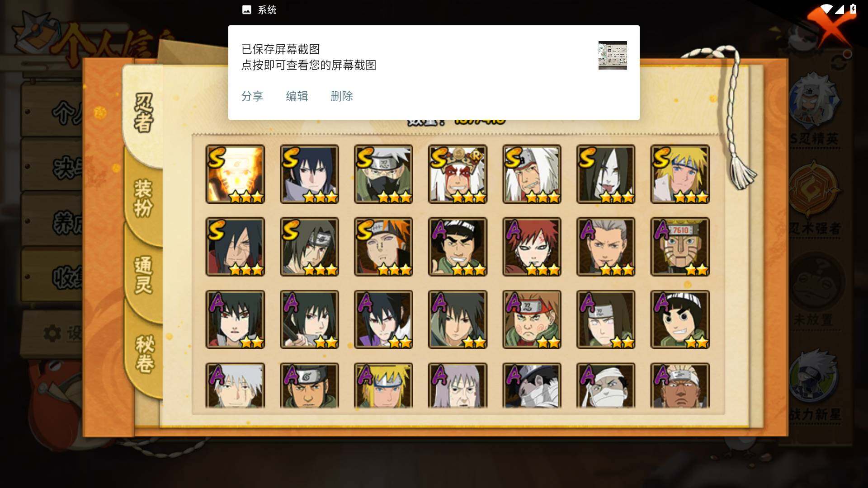Switch to the 通灵 tab

point(144,275)
